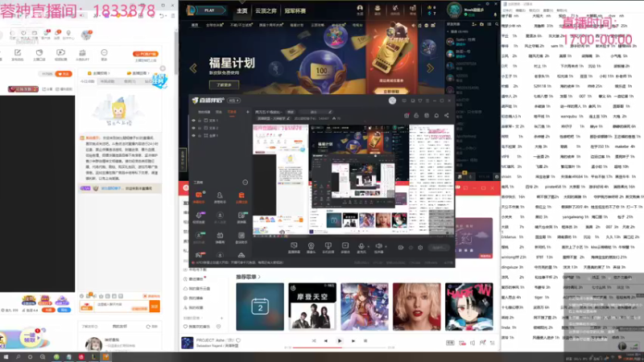Open the user avatar in streaming tool title bar

[x=392, y=101]
